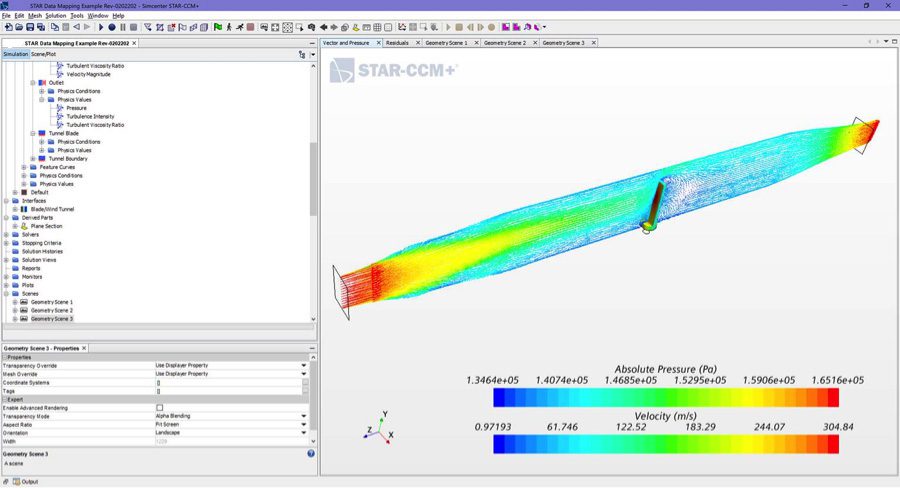Click the Save All toolbar icon
Viewport: 900px width, 488px height.
click(x=41, y=27)
